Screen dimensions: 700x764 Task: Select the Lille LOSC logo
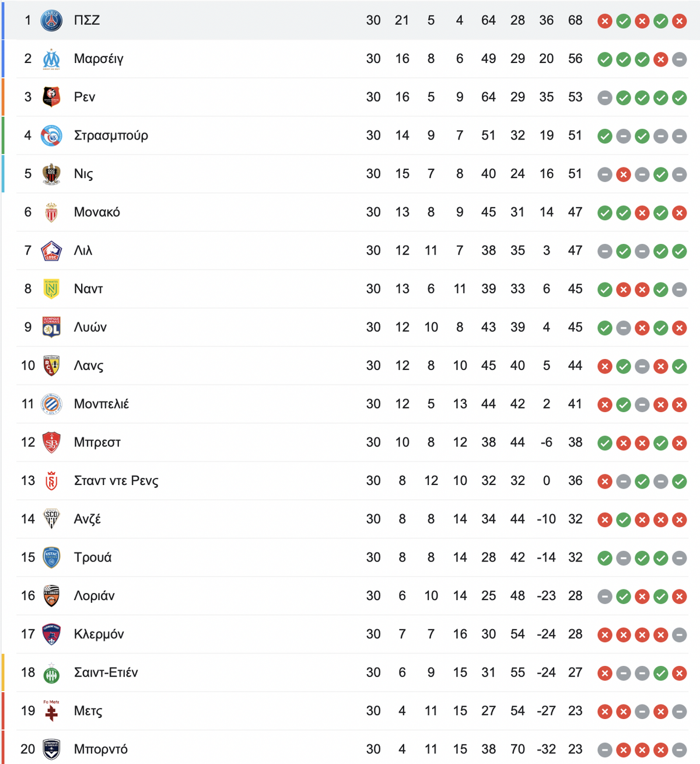pos(51,250)
